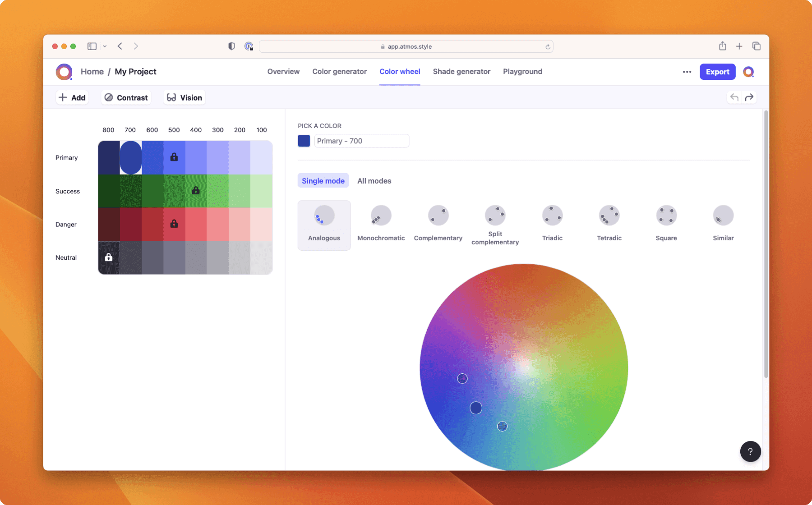
Task: Select the Square harmony mode
Action: click(666, 221)
